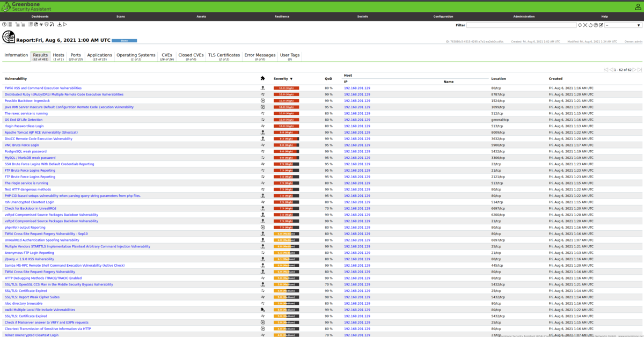Go to last results page arrow
Viewport: 644px width, 337px height.
coord(640,70)
